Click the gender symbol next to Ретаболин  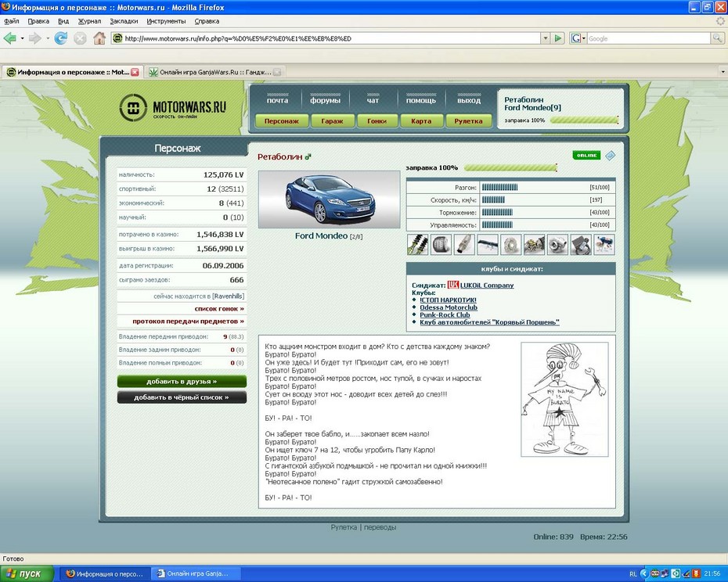[x=308, y=157]
